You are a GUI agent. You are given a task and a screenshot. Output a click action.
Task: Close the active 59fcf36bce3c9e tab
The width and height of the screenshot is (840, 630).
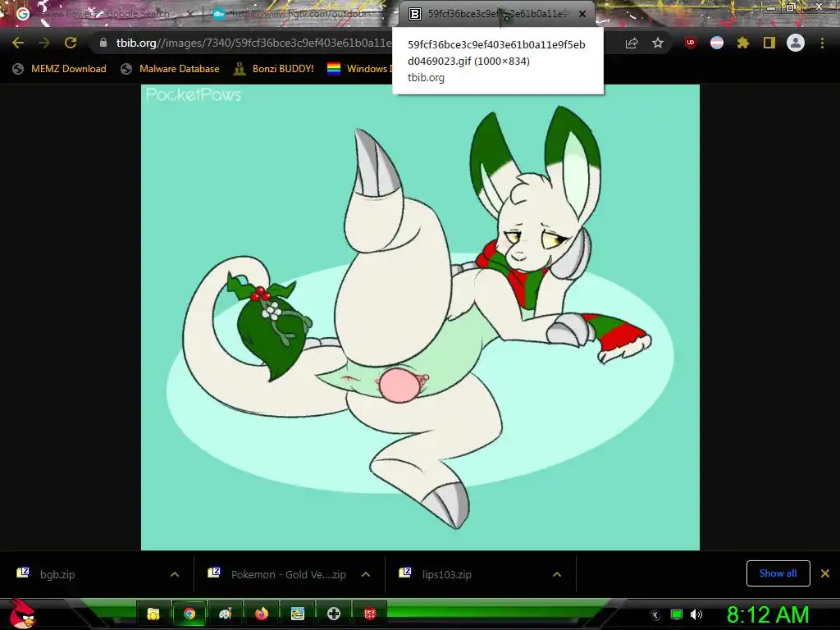[x=582, y=14]
